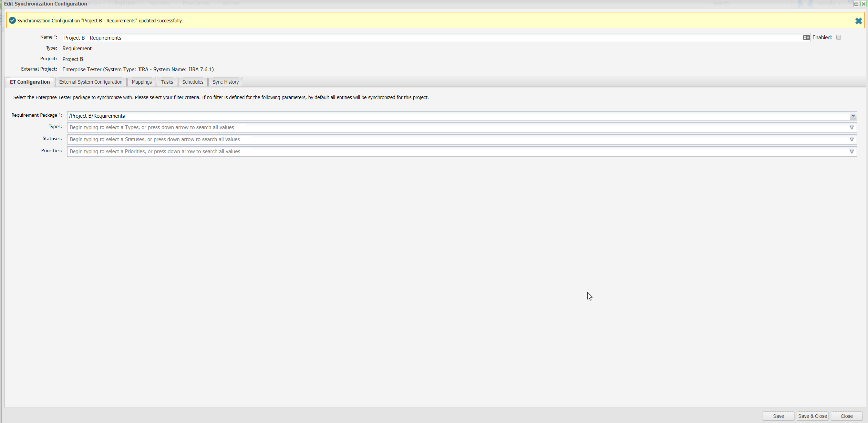This screenshot has width=868, height=423.
Task: Maximize the Edit Synchronization Configuration dialog
Action: tap(856, 4)
